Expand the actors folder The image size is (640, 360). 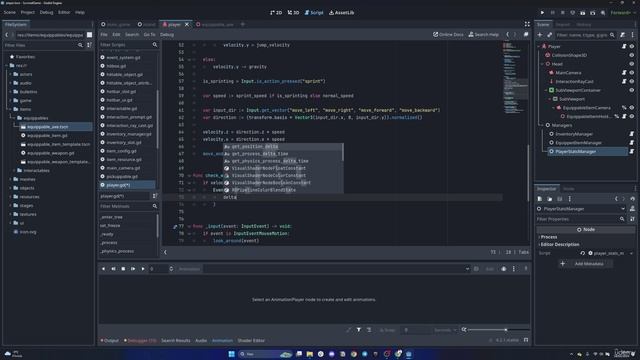click(x=11, y=74)
